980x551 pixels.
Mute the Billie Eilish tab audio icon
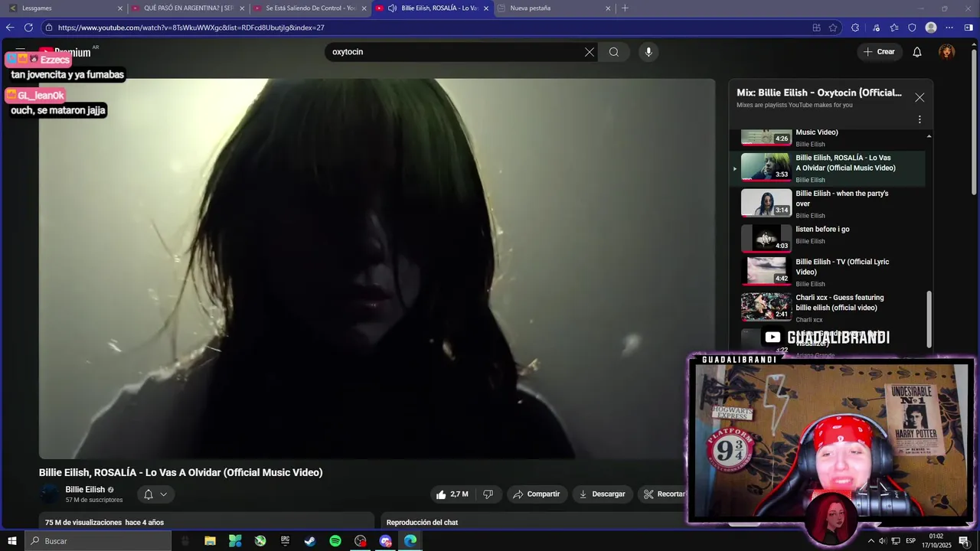tap(392, 8)
